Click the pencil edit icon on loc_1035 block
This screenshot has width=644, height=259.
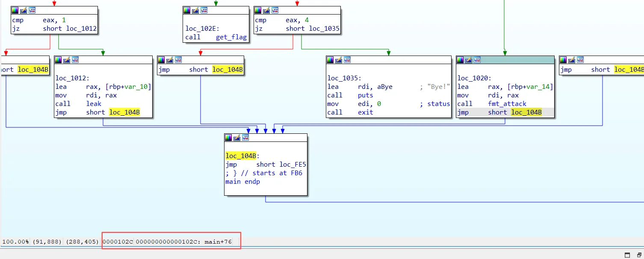coord(339,60)
